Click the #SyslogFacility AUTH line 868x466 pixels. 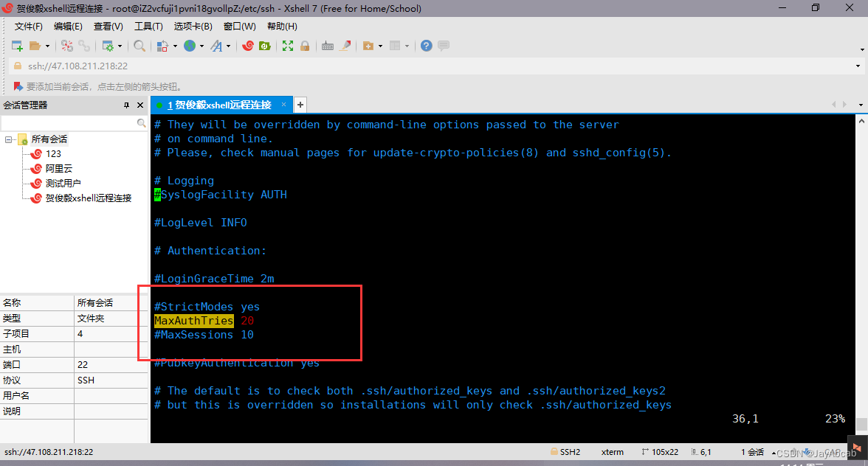pos(220,195)
